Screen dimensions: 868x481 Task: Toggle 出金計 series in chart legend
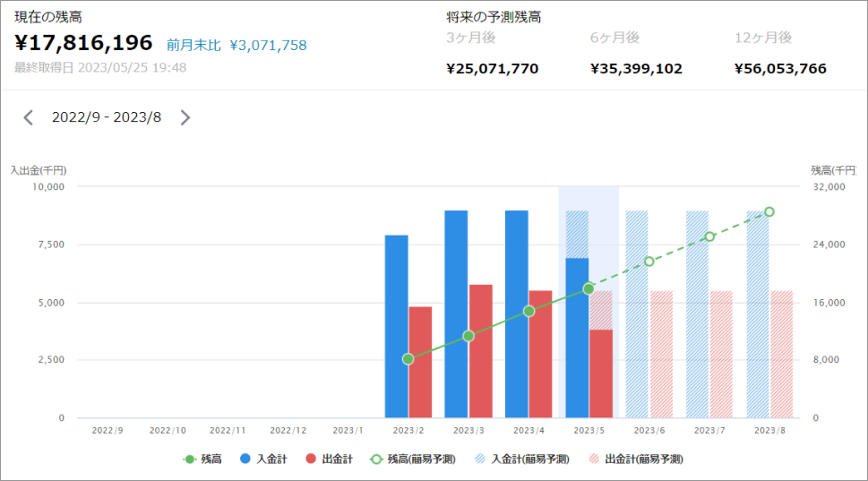pos(329,459)
